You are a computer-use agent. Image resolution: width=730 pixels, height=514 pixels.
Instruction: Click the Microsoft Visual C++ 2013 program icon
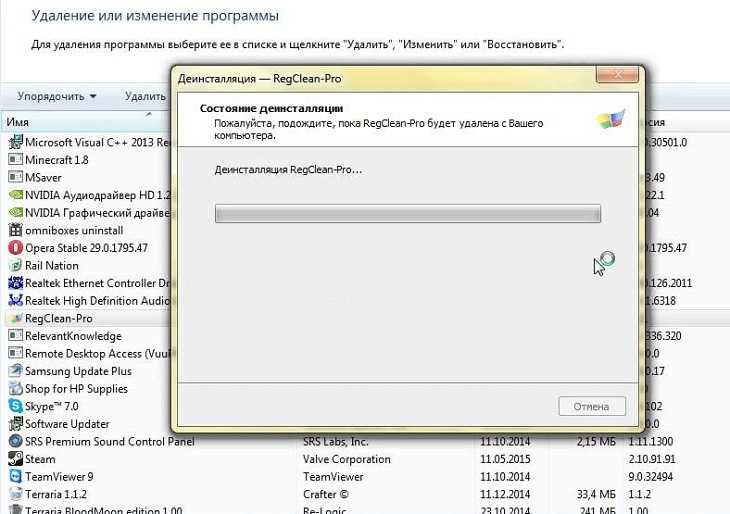click(x=15, y=142)
